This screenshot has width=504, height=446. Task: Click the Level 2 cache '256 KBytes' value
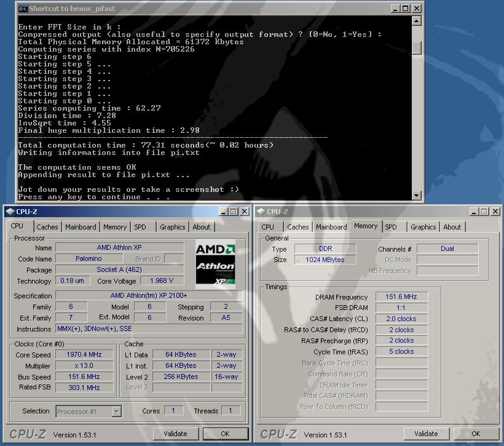coord(181,376)
